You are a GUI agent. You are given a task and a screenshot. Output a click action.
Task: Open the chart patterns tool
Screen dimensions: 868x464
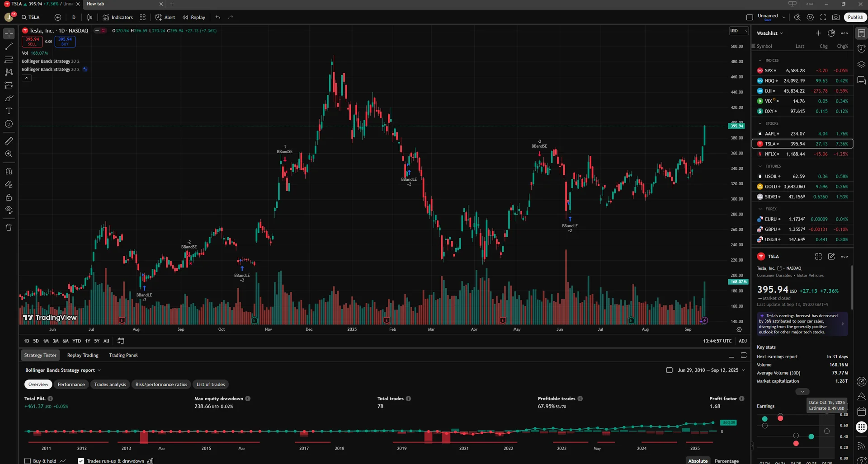(9, 72)
